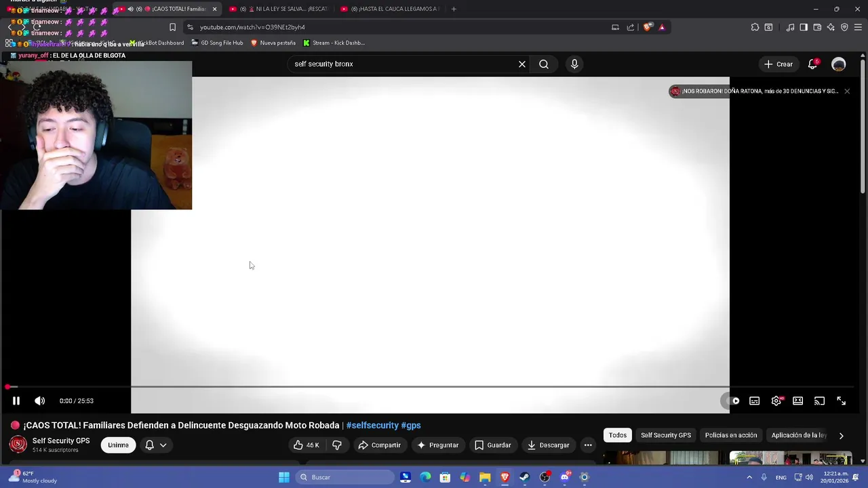868x488 pixels.
Task: Open browser main hamburger menu
Action: [859, 27]
